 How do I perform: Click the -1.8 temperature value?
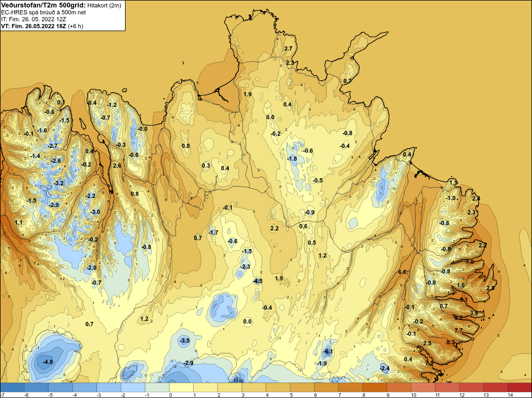pos(292,159)
